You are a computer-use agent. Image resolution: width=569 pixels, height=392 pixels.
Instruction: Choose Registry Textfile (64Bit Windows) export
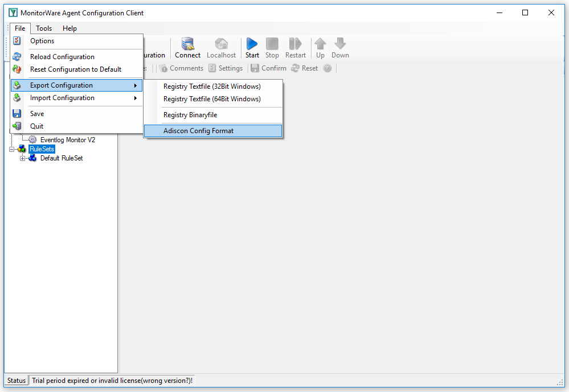tap(213, 98)
